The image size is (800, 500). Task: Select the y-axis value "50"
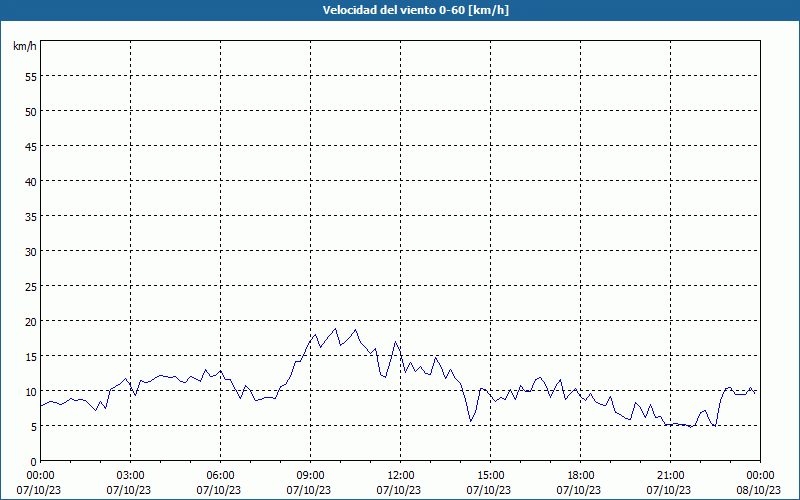click(31, 112)
